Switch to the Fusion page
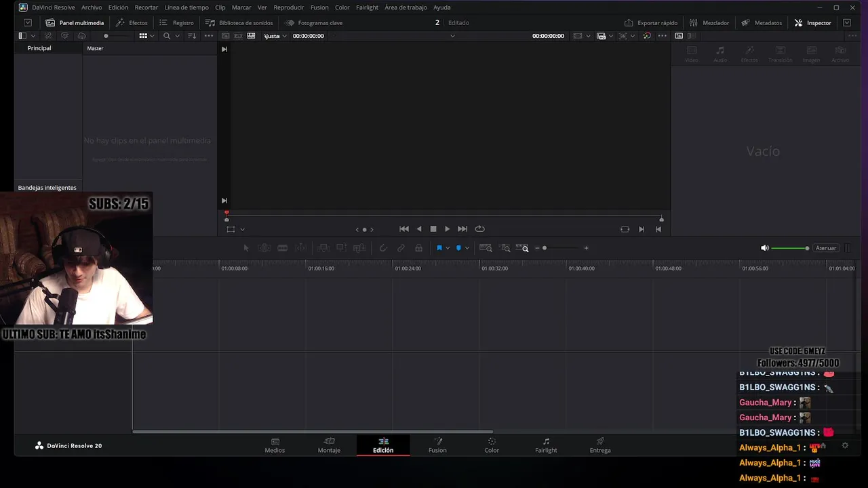868x488 pixels. click(x=437, y=445)
